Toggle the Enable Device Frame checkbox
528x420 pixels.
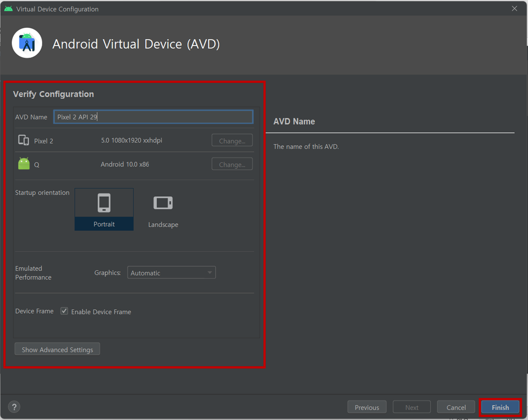[x=65, y=311]
